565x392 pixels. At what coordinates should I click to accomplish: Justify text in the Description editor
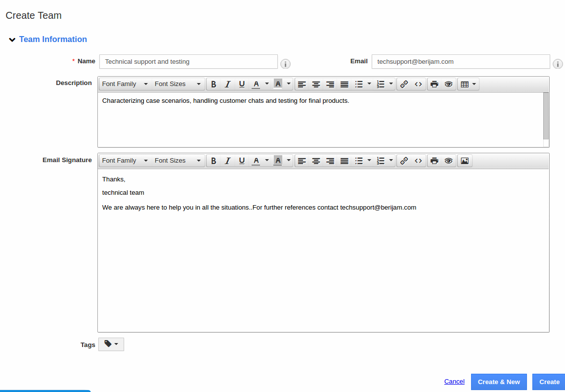[x=345, y=85]
